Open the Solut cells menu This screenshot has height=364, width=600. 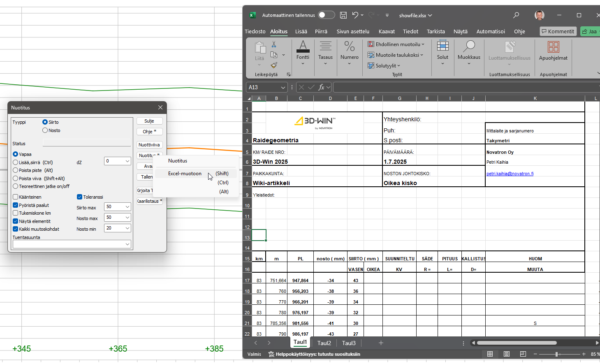(442, 53)
